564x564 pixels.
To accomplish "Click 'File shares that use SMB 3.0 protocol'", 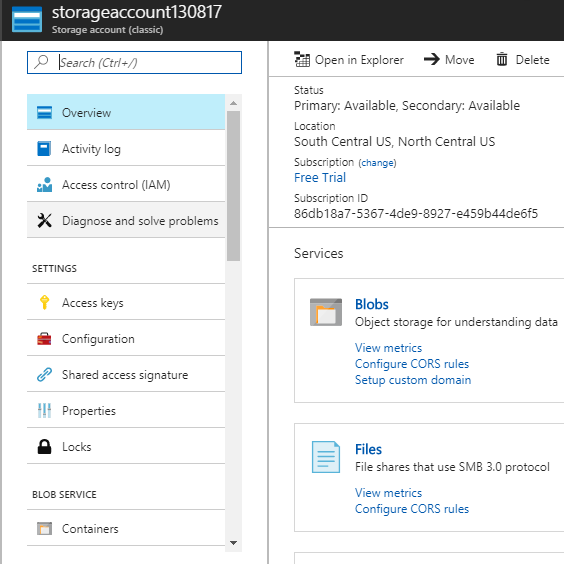I will (x=452, y=467).
